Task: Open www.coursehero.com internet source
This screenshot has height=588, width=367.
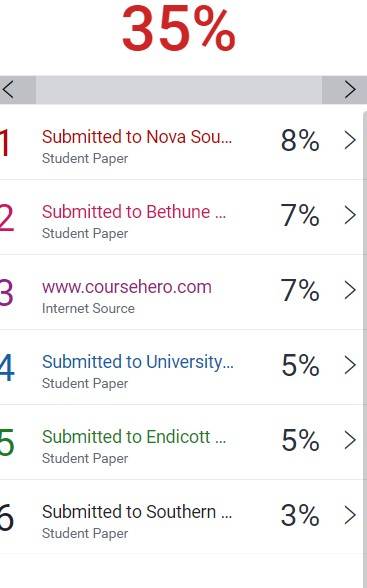Action: [x=127, y=287]
